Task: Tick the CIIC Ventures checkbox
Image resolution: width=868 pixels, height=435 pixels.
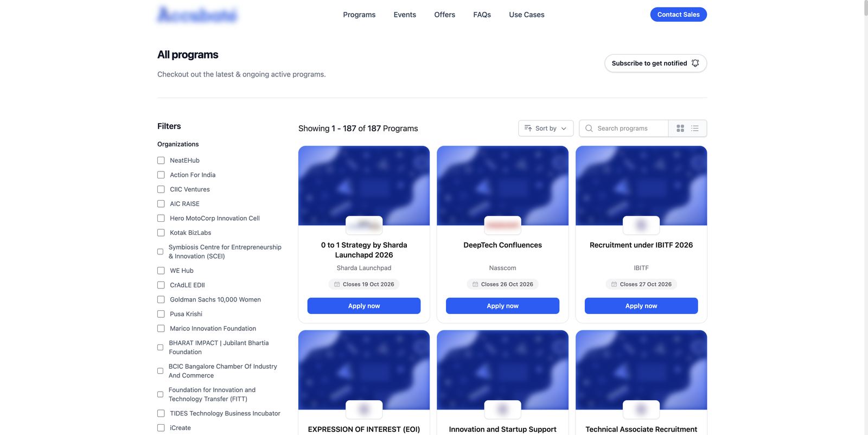Action: (x=161, y=189)
